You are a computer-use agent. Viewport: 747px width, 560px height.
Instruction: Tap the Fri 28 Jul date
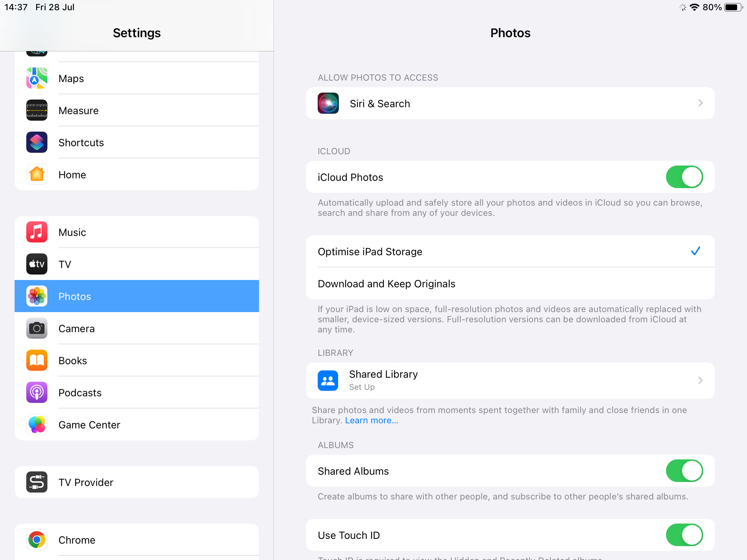point(55,7)
